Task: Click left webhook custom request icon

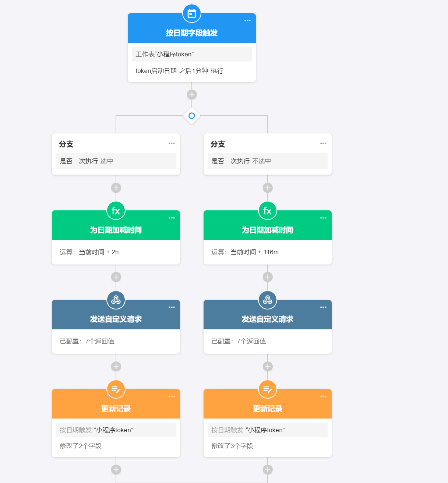Action: coord(116,300)
